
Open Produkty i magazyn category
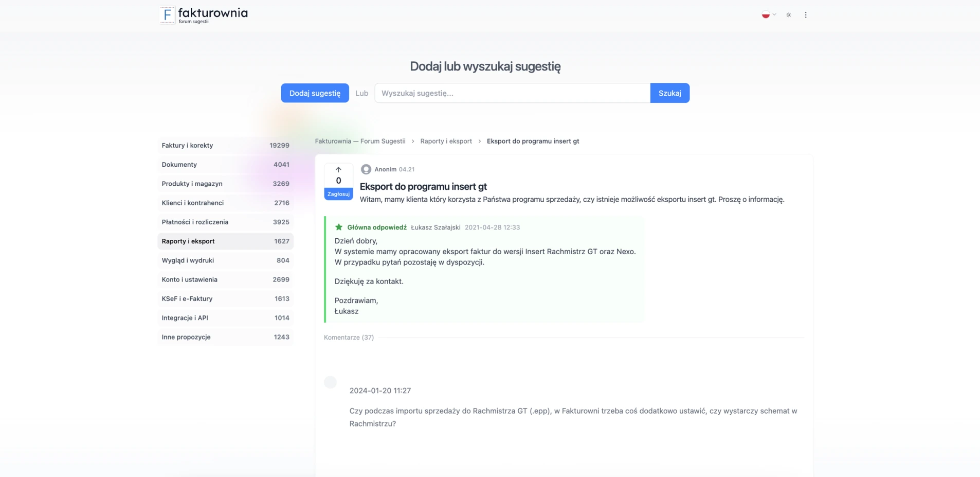point(225,184)
